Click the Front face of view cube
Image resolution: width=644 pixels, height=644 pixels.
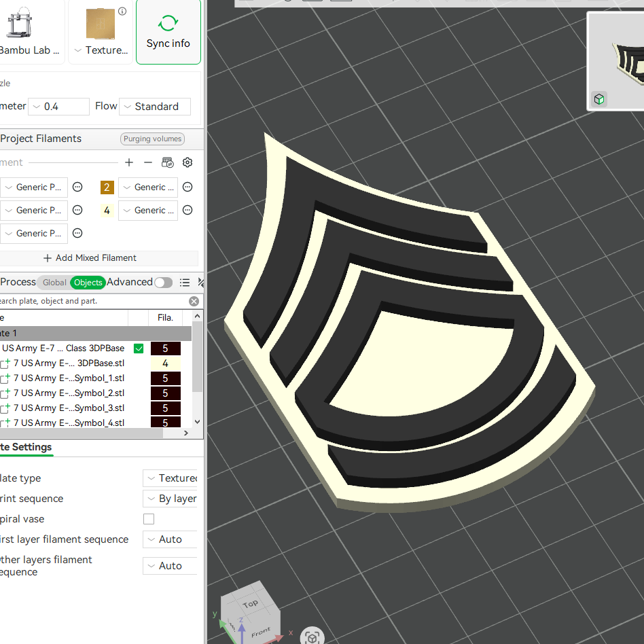coord(260,632)
